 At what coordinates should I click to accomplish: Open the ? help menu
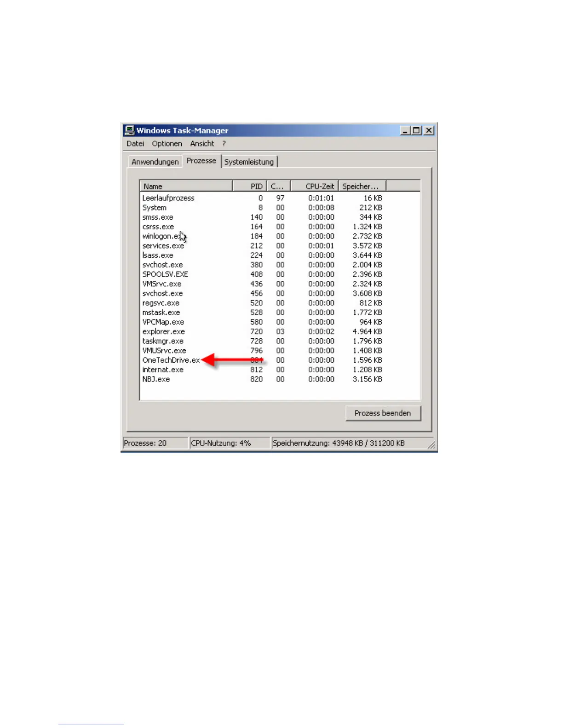[224, 143]
